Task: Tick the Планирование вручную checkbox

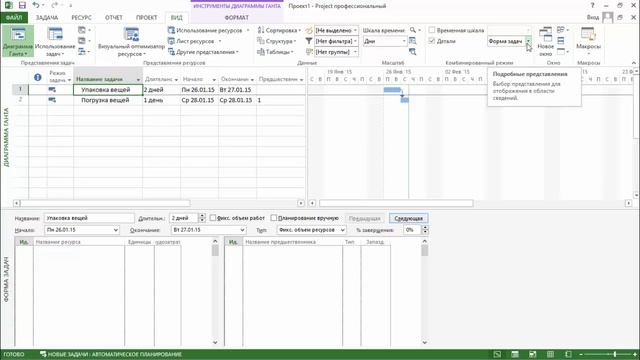Action: pos(274,218)
